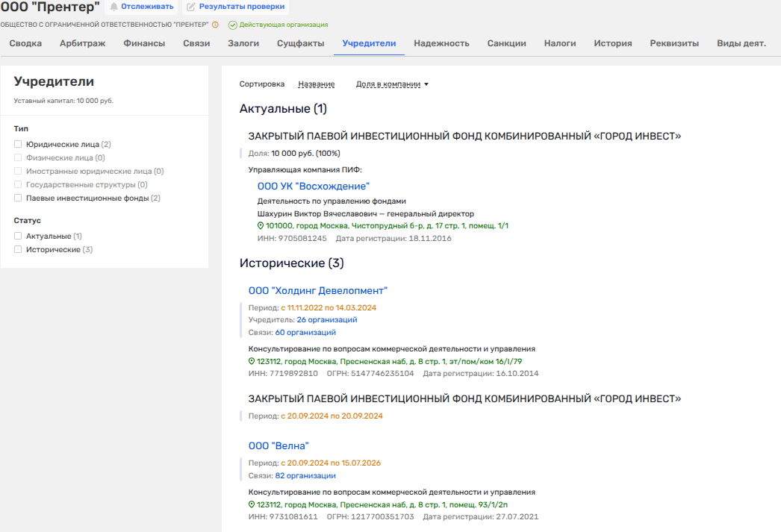Open the Арбитраж tab
Image resolution: width=781 pixels, height=532 pixels.
[x=83, y=43]
